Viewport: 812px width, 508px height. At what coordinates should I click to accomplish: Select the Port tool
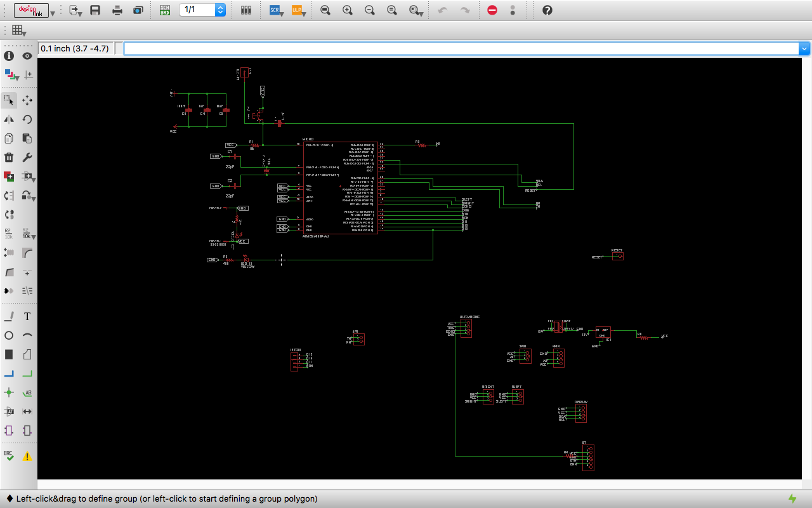point(27,431)
